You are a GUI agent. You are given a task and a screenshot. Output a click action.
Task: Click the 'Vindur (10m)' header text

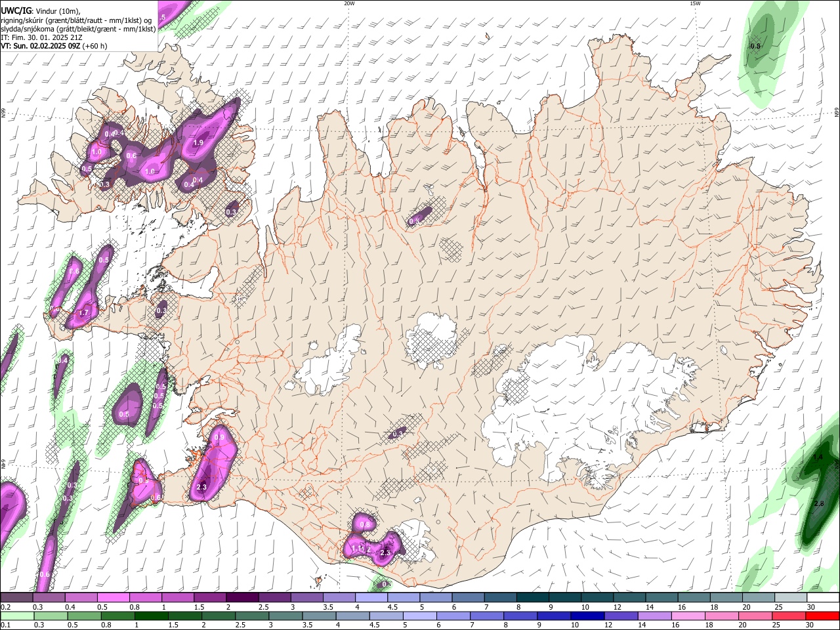point(58,11)
